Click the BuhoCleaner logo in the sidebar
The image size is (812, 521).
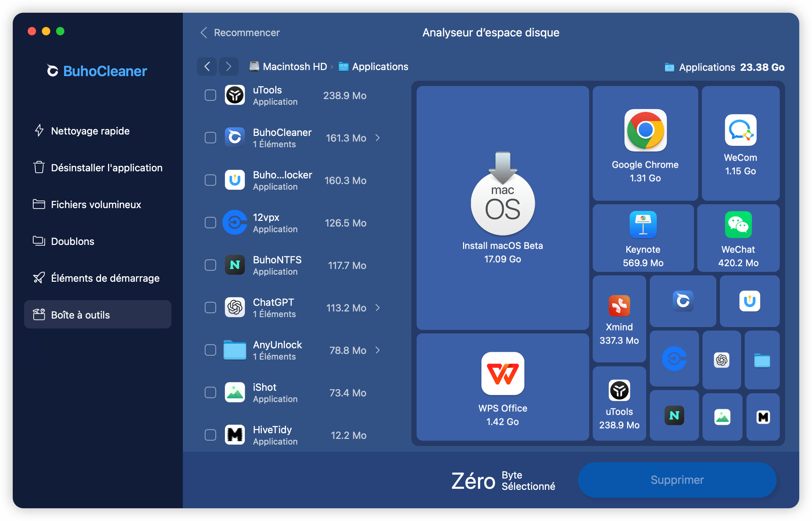click(x=97, y=71)
